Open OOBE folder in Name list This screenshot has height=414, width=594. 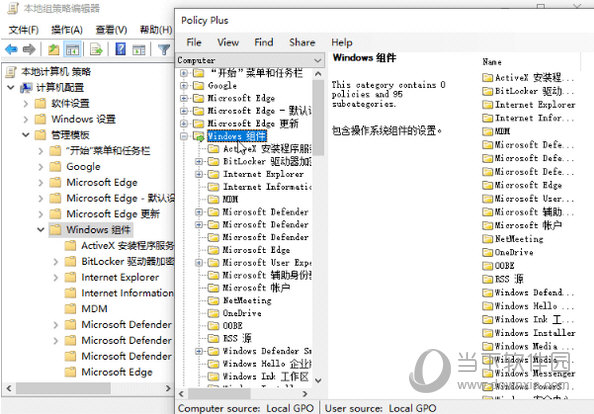pyautogui.click(x=498, y=266)
